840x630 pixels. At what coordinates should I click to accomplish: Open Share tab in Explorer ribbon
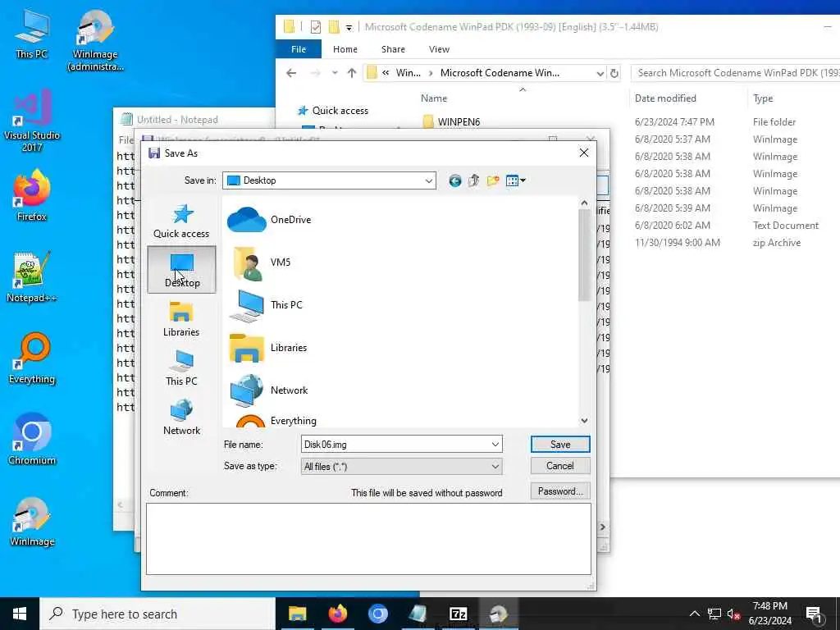pyautogui.click(x=393, y=49)
